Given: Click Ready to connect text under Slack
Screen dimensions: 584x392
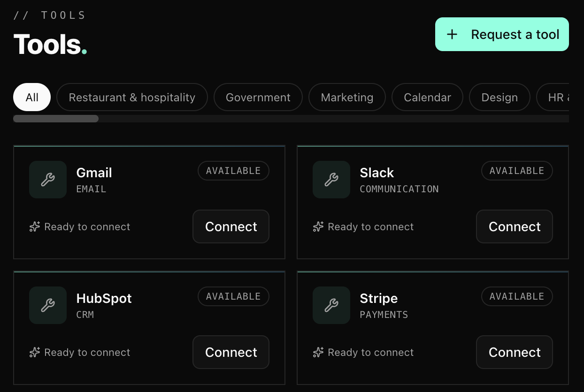Looking at the screenshot, I should tap(371, 227).
